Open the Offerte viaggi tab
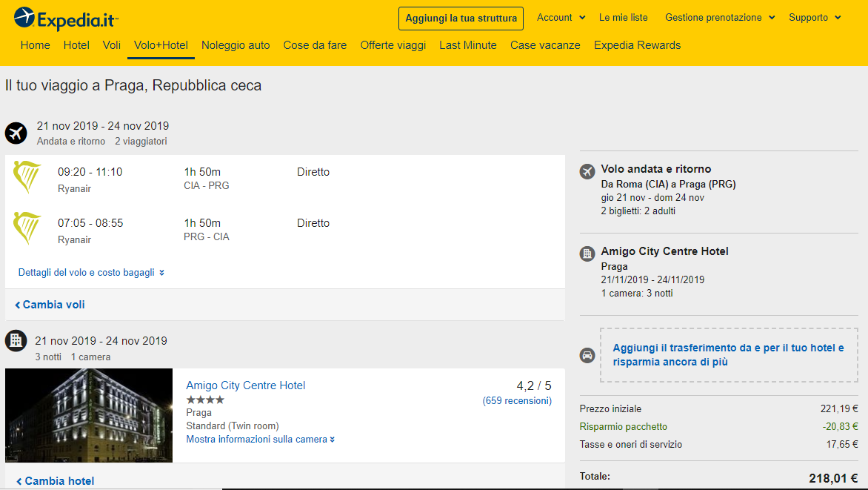The image size is (868, 490). [x=393, y=45]
